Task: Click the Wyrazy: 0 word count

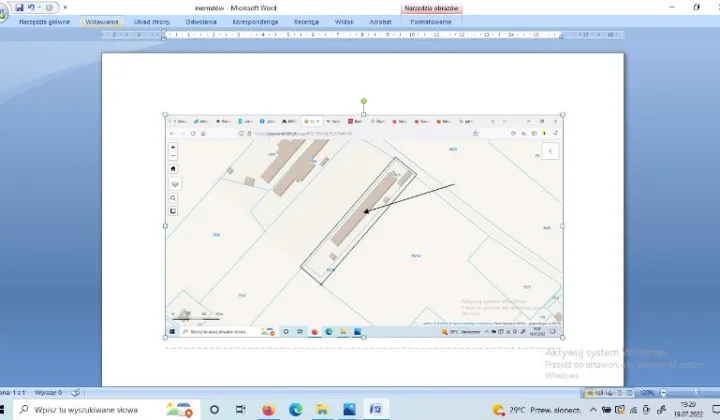Action: pos(48,392)
